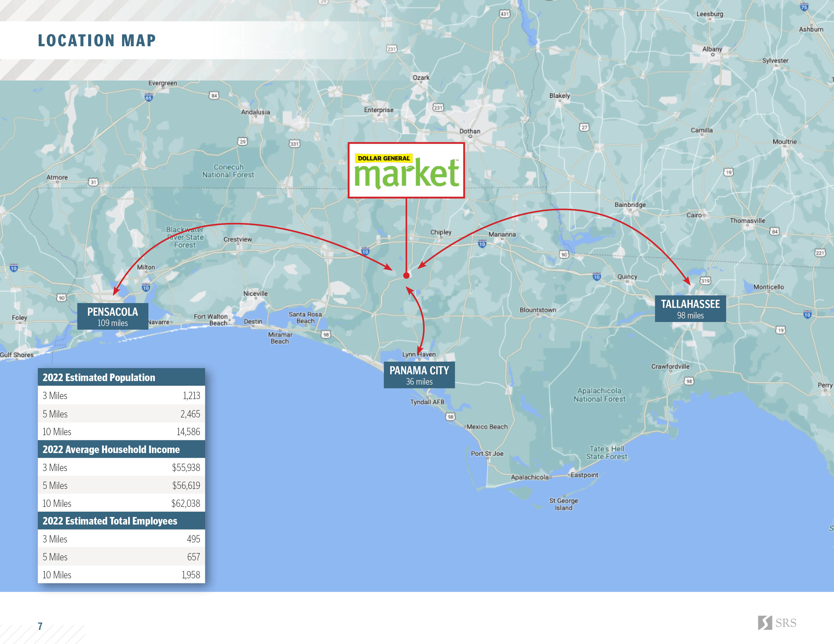
Task: Click the Dollar General Market logo
Action: (x=406, y=170)
